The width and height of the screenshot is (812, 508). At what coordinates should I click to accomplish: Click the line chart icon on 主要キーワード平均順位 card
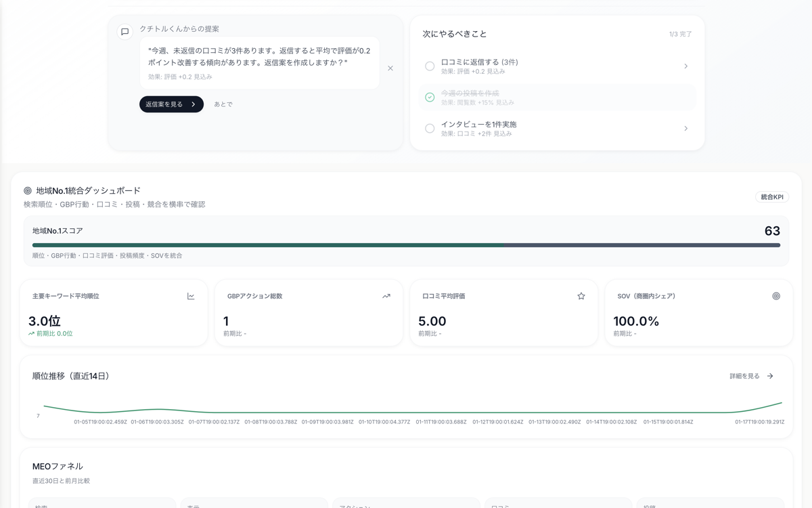pos(190,296)
